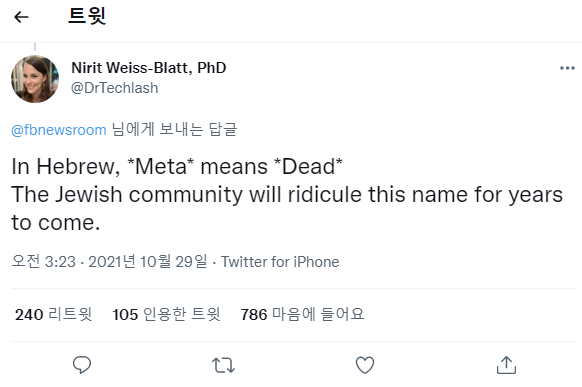
Task: Open the @fbnewsroom mention link
Action: tap(59, 130)
